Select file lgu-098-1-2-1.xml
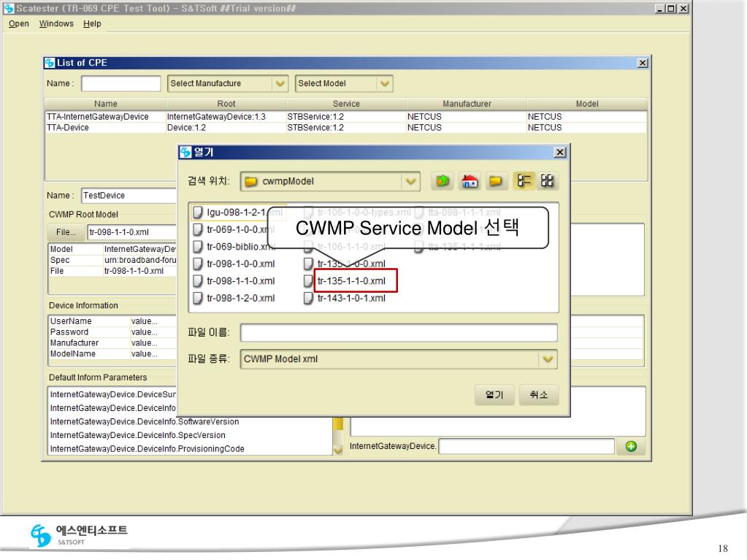The width and height of the screenshot is (747, 560). click(245, 212)
